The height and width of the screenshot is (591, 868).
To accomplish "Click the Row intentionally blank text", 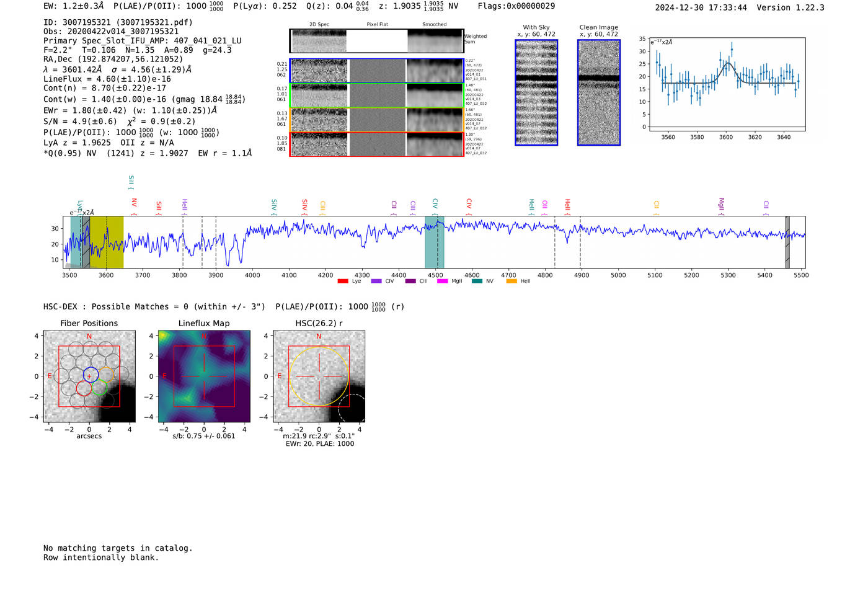I will coord(101,558).
